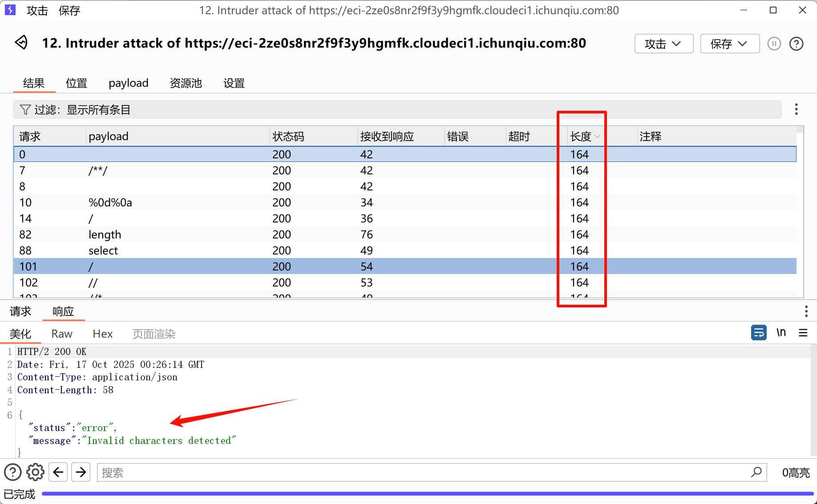Click the pause attack icon
Screen dimensions: 817x504
click(x=774, y=44)
